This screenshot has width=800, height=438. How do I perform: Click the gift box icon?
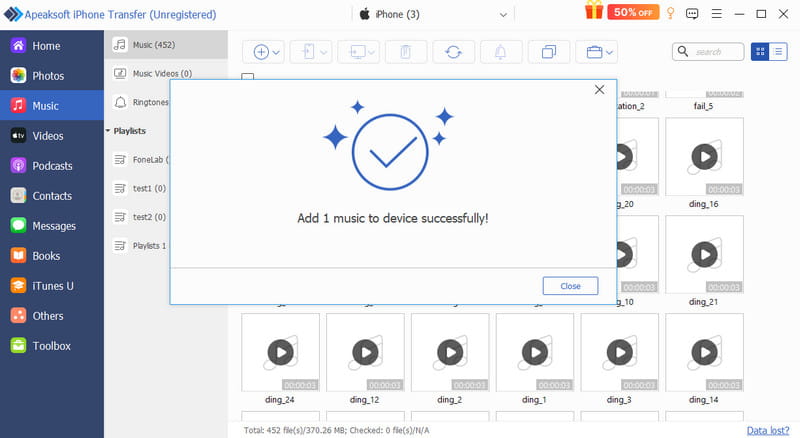[x=594, y=11]
